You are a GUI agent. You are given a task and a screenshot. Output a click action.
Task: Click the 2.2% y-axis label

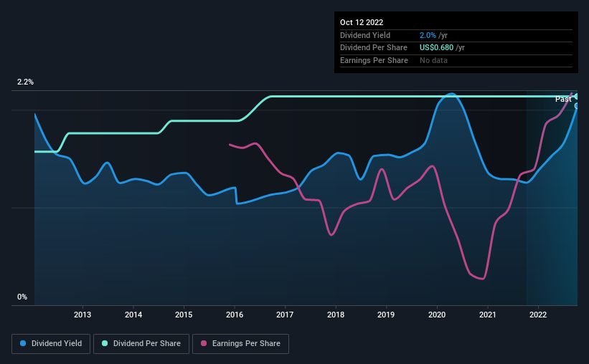pyautogui.click(x=25, y=82)
